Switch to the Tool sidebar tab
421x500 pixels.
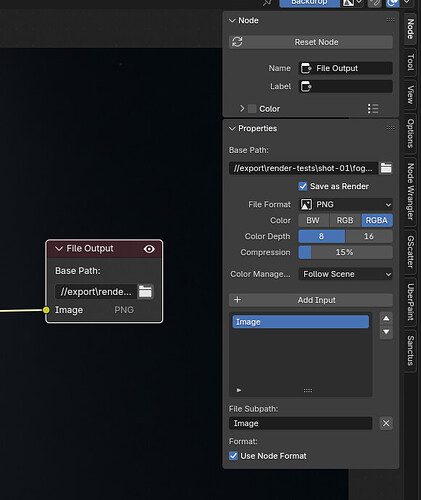tap(411, 62)
